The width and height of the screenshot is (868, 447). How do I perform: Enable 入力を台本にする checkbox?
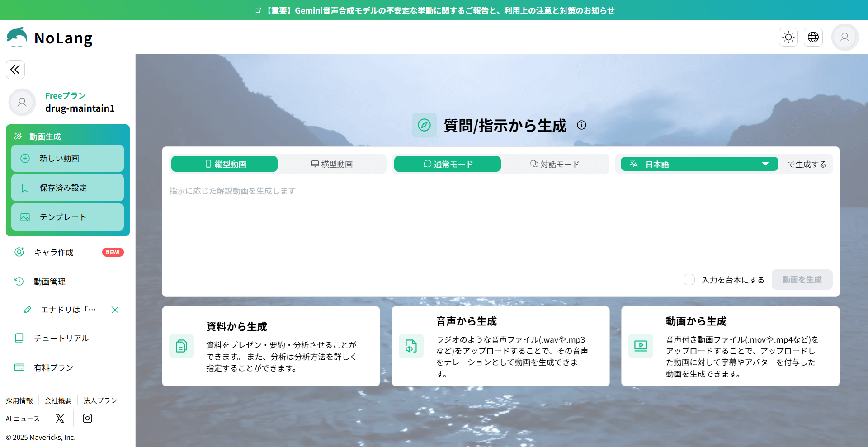(x=689, y=280)
